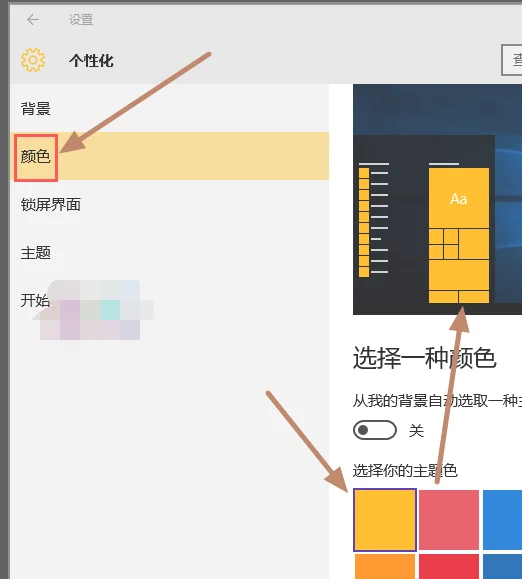Click the 选择你的主题色 label
Viewport: 522px width, 579px height.
[x=405, y=471]
